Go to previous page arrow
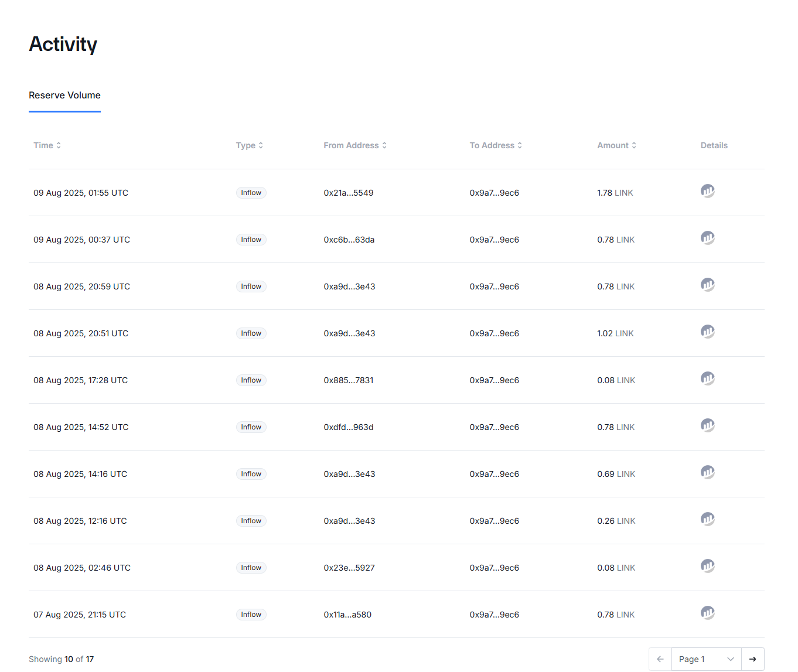Viewport: 798px width, 672px height. [x=660, y=659]
